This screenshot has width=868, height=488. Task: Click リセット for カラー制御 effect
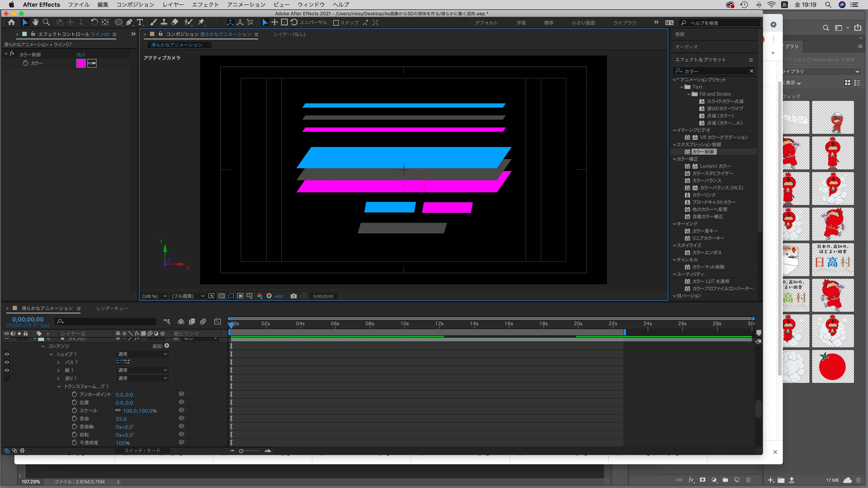pos(81,55)
